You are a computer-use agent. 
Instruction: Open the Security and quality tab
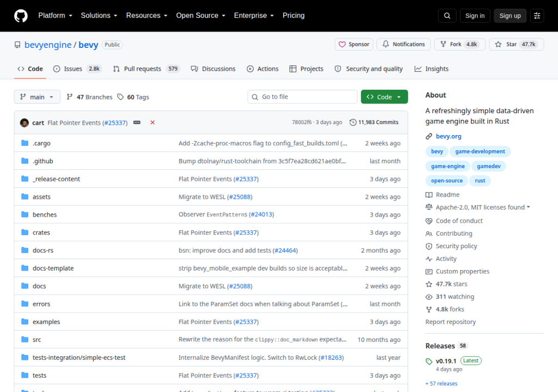369,69
